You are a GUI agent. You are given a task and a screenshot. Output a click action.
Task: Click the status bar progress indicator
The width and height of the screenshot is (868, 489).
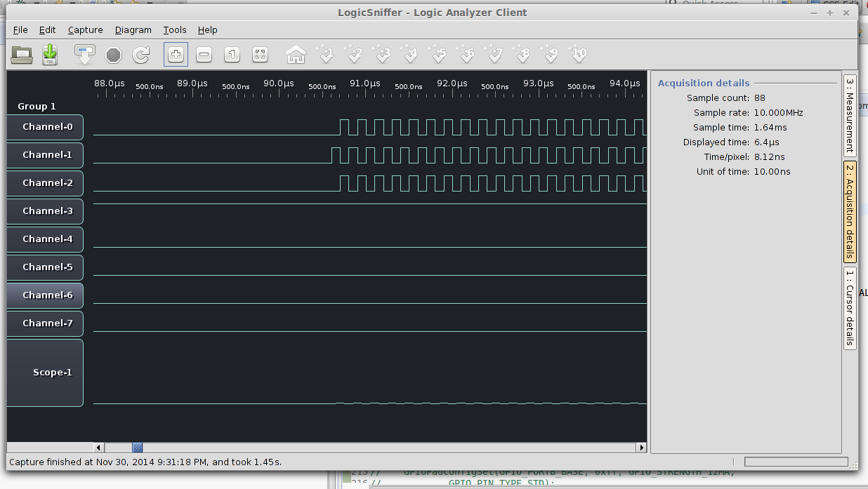click(796, 462)
